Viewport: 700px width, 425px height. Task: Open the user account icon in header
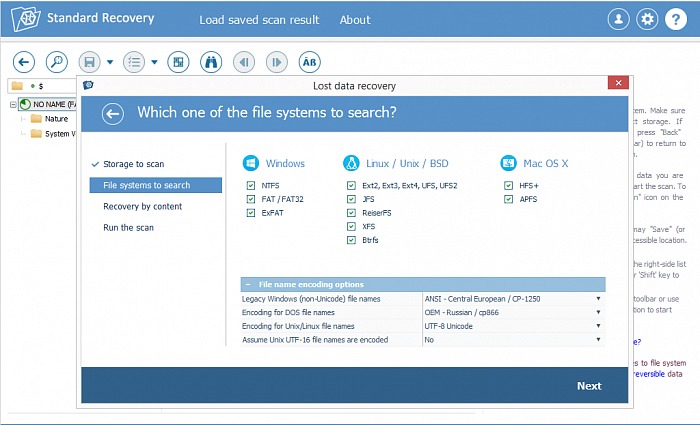pos(618,19)
